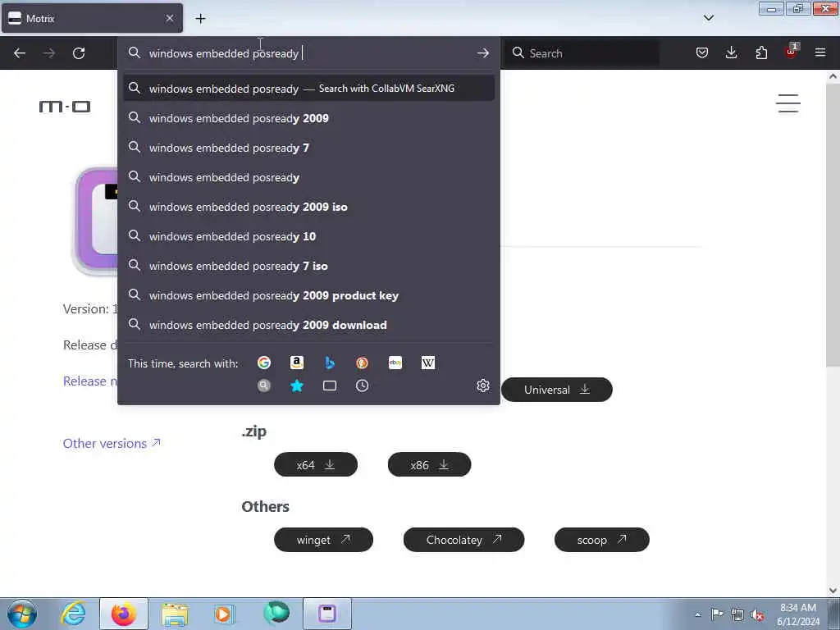Download the x86 zip
840x630 pixels.
point(429,464)
